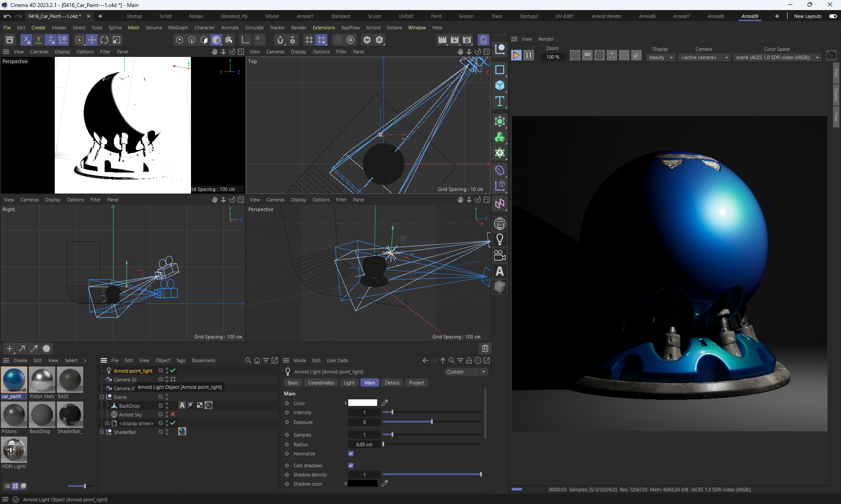Toggle the New Layouts switch

tap(833, 16)
